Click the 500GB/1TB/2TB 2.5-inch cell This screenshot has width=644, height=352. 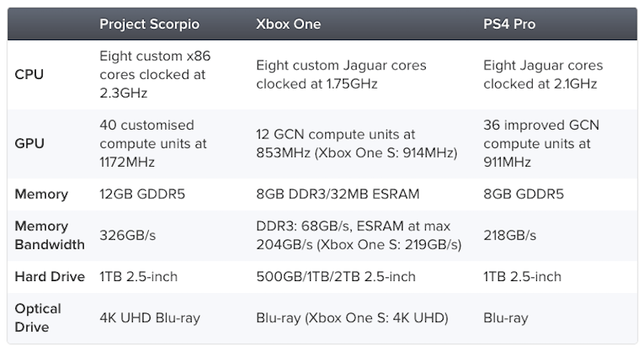click(336, 276)
